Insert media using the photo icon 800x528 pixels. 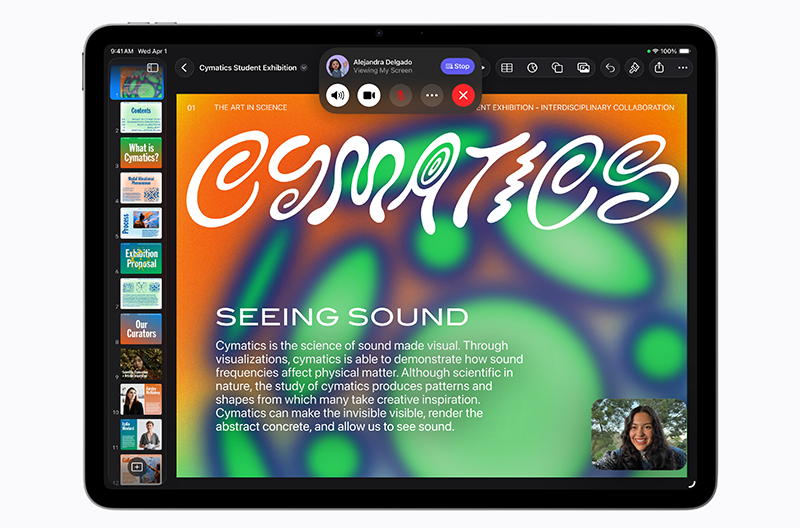coord(583,68)
